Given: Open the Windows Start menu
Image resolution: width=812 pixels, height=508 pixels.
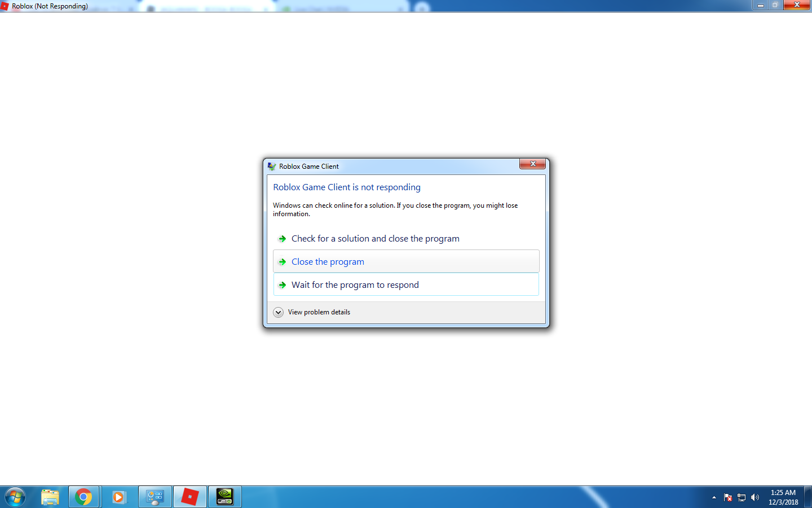Looking at the screenshot, I should pyautogui.click(x=15, y=497).
